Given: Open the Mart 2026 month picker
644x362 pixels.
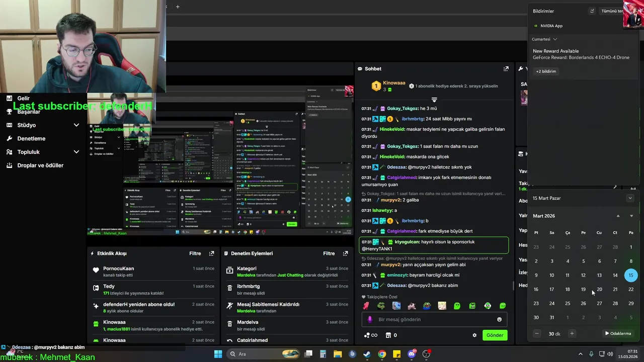Looking at the screenshot, I should point(544,216).
